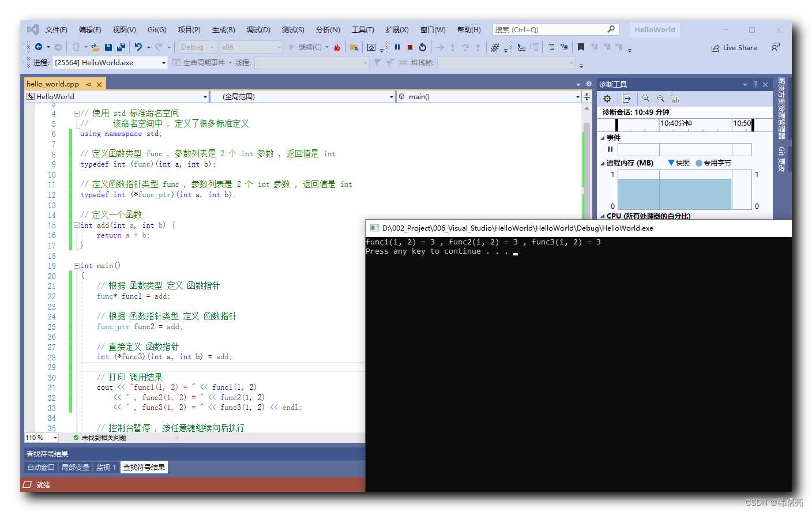Click the Live Share button
The width and height of the screenshot is (812, 512).
(x=734, y=48)
